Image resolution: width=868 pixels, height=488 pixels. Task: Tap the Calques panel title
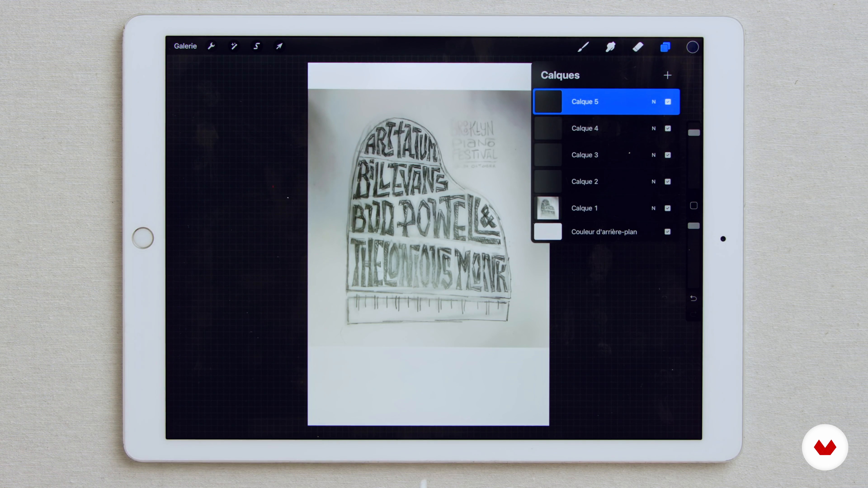pos(560,75)
